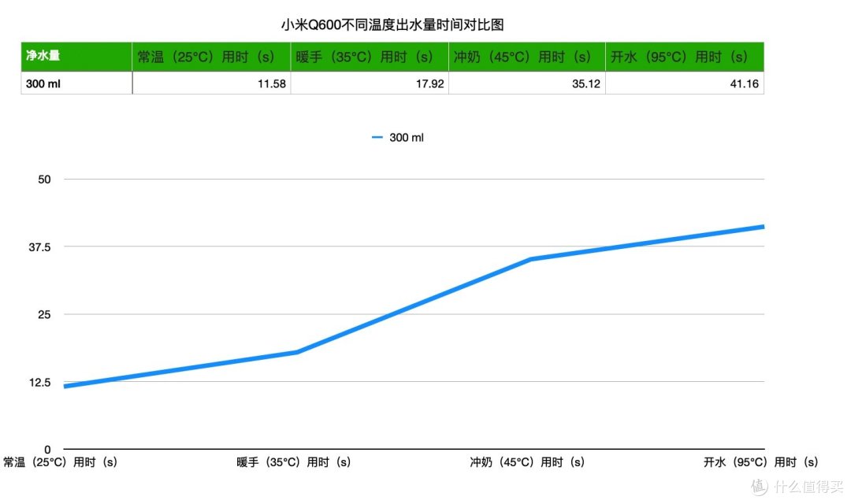This screenshot has width=851, height=504.
Task: Select the 开水（95°C）用时 table header
Action: coord(685,57)
